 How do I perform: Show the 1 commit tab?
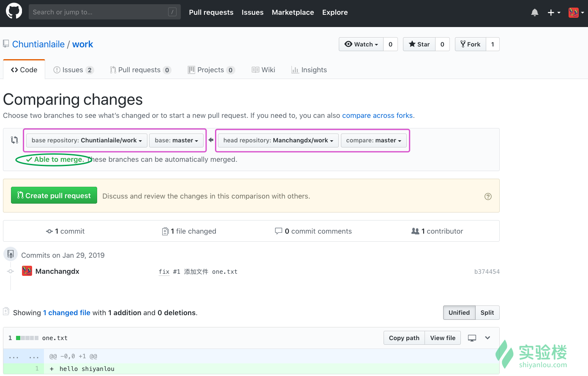pos(65,231)
